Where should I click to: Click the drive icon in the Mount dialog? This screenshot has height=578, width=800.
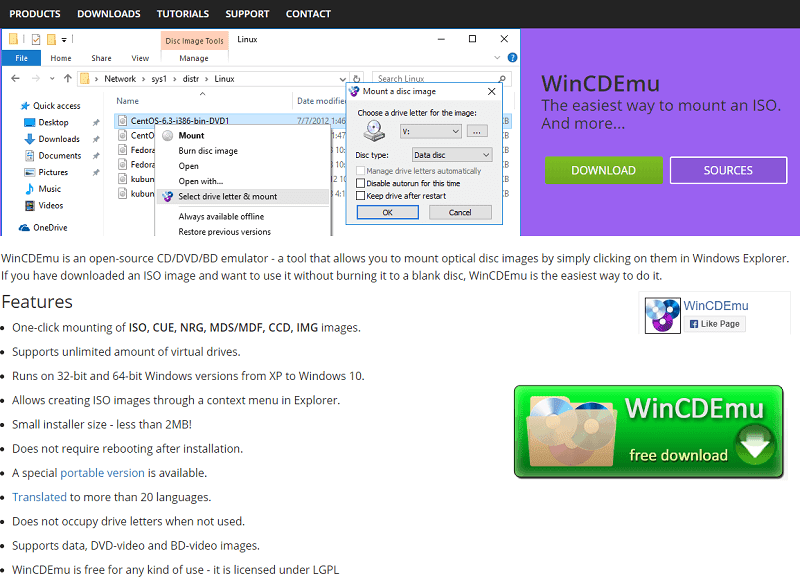tap(374, 131)
